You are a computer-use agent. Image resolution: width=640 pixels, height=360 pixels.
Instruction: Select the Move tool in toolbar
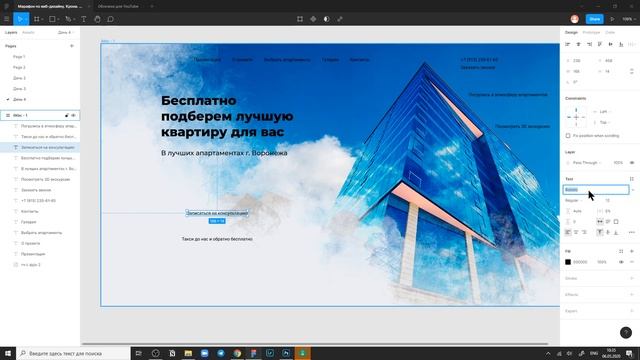tap(20, 19)
